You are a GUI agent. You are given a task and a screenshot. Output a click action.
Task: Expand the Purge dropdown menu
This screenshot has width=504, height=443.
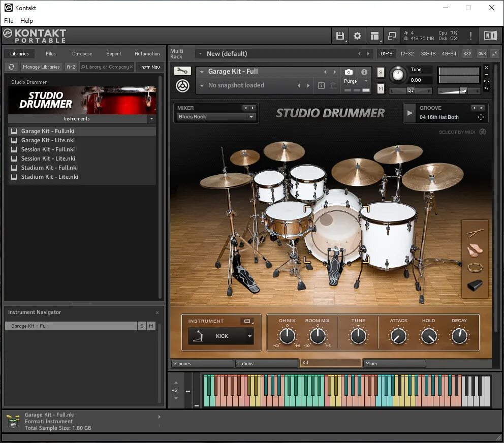coord(366,81)
